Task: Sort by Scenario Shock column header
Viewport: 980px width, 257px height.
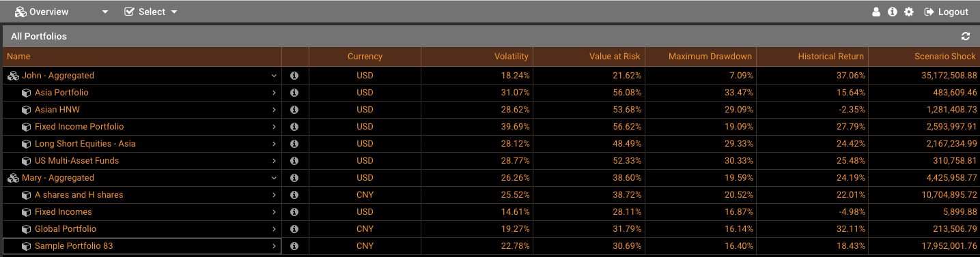Action: point(945,57)
